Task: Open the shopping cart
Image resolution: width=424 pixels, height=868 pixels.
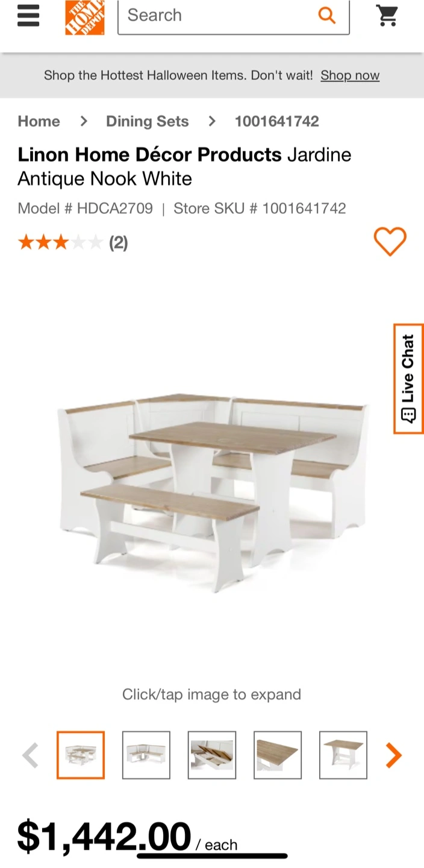Action: tap(387, 16)
